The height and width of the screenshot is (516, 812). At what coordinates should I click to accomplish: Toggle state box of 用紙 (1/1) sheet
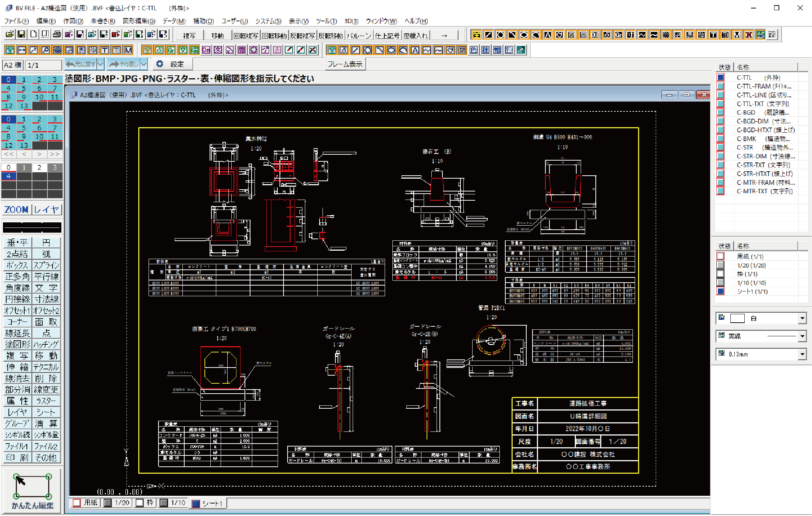tap(720, 256)
